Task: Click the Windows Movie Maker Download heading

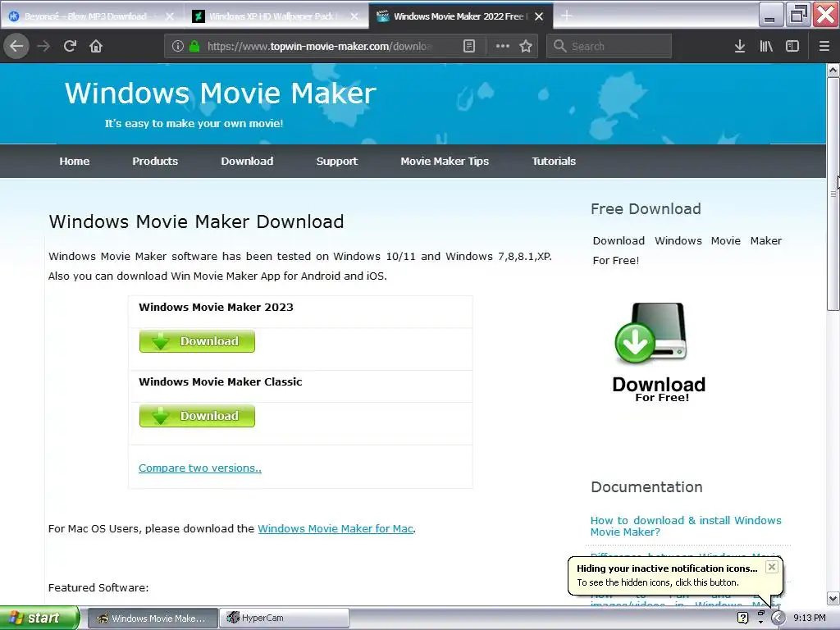Action: coord(196,221)
